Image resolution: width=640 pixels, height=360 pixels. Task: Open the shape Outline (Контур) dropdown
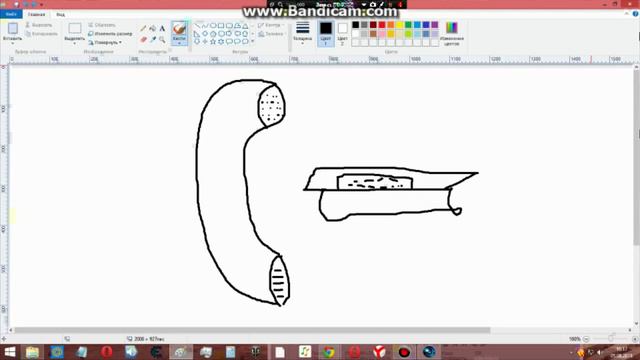(271, 25)
